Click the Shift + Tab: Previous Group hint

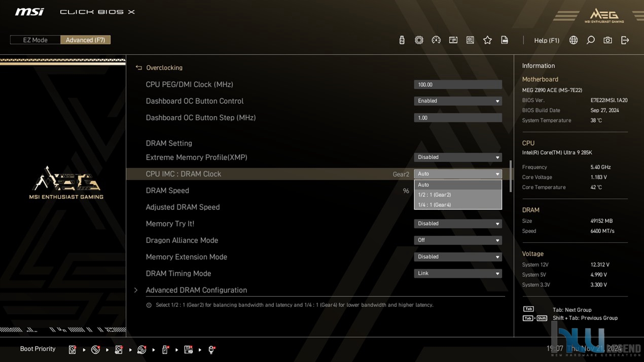585,318
